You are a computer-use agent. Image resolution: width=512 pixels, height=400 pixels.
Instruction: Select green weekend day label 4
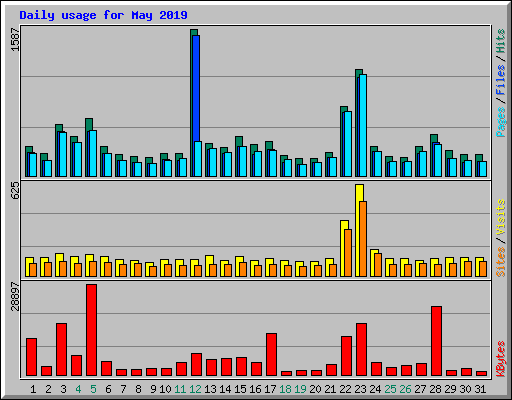click(78, 389)
